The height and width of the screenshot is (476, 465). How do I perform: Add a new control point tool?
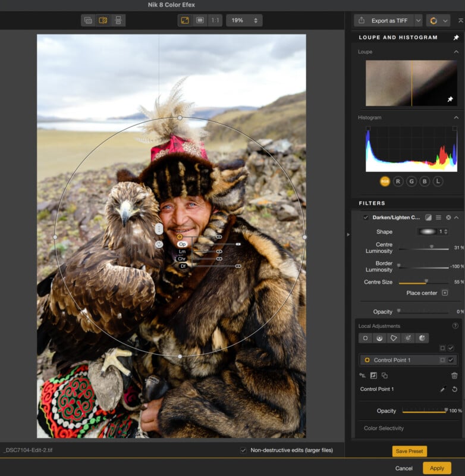(366, 338)
